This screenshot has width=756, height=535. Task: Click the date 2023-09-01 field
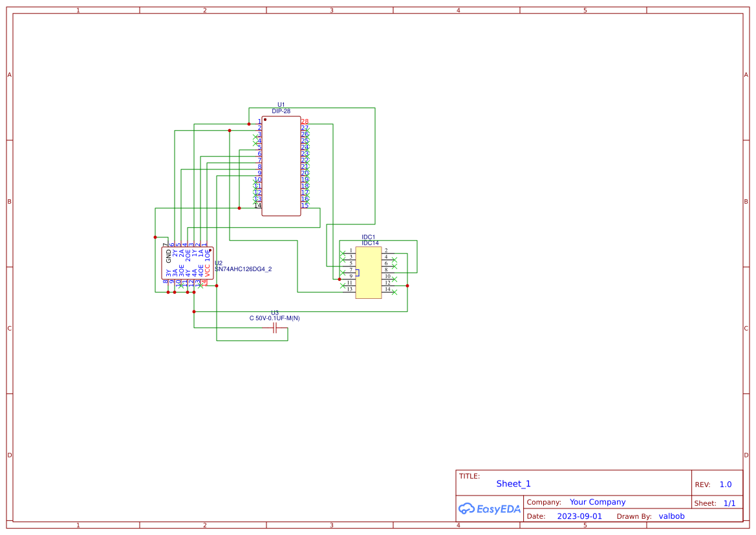[x=581, y=516]
